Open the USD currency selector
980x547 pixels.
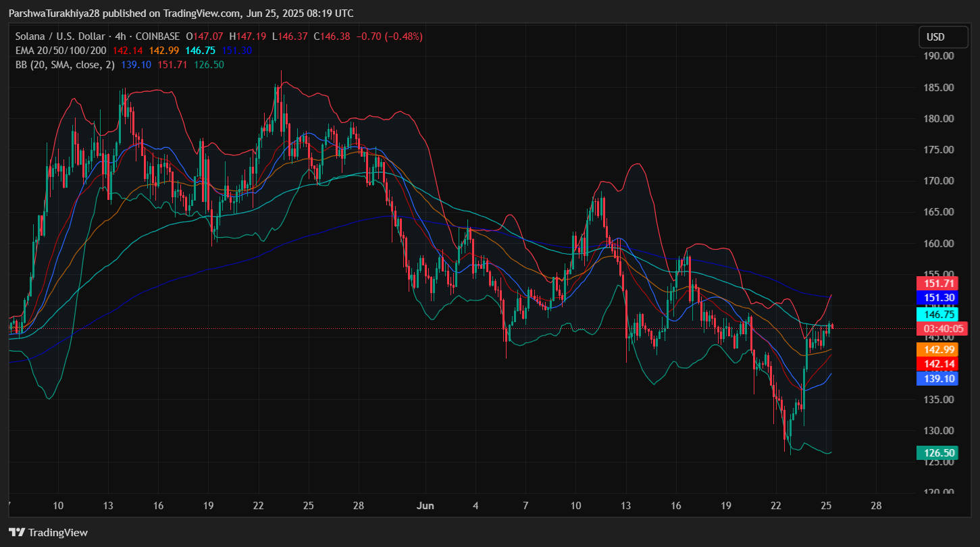[x=935, y=37]
